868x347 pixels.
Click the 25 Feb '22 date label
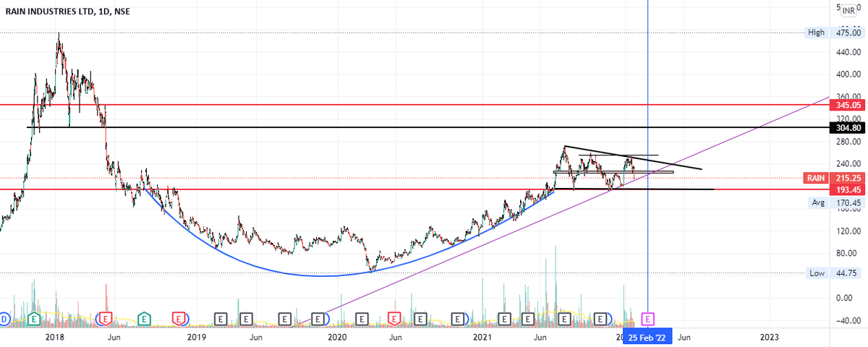pos(647,337)
